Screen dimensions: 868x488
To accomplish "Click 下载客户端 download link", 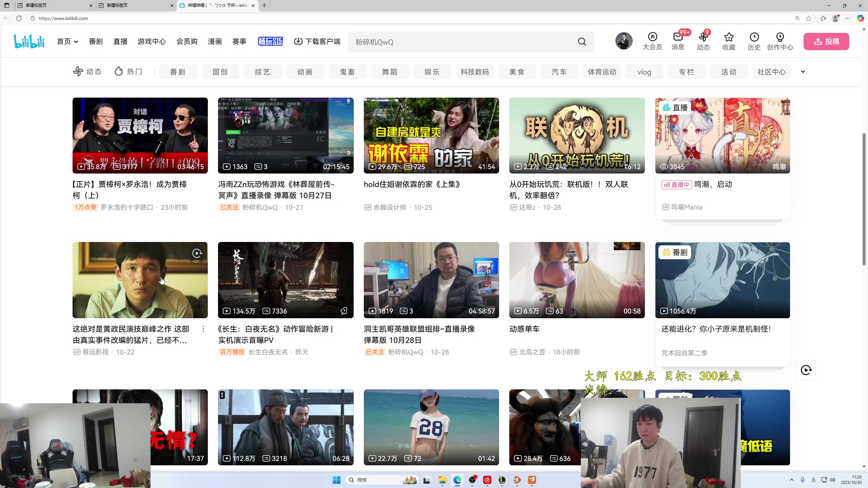I will pyautogui.click(x=317, y=41).
